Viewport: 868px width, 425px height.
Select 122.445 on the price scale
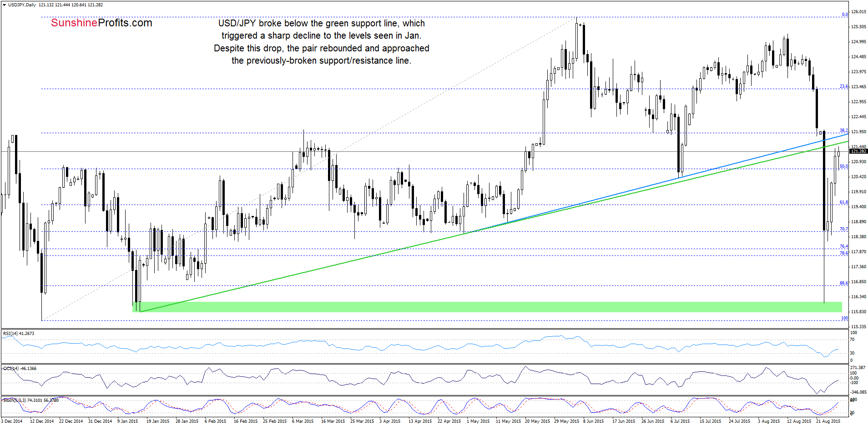coord(858,117)
